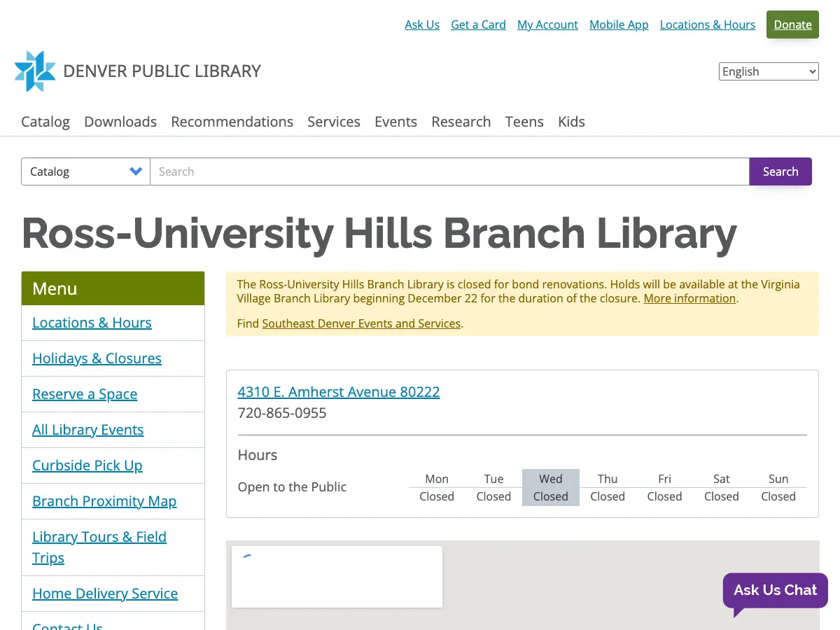
Task: Click the green Donate button
Action: click(792, 24)
